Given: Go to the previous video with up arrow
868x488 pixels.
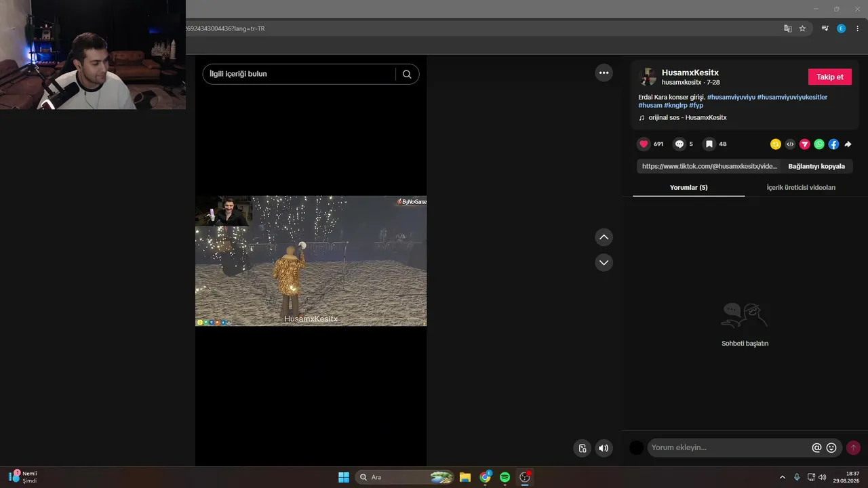Looking at the screenshot, I should (x=604, y=237).
